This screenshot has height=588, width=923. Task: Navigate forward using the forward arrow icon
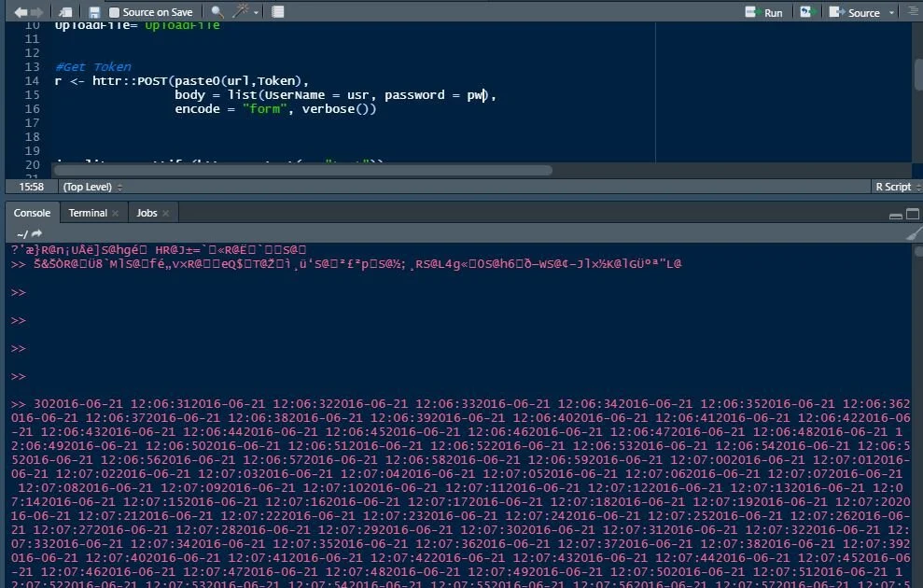point(36,11)
